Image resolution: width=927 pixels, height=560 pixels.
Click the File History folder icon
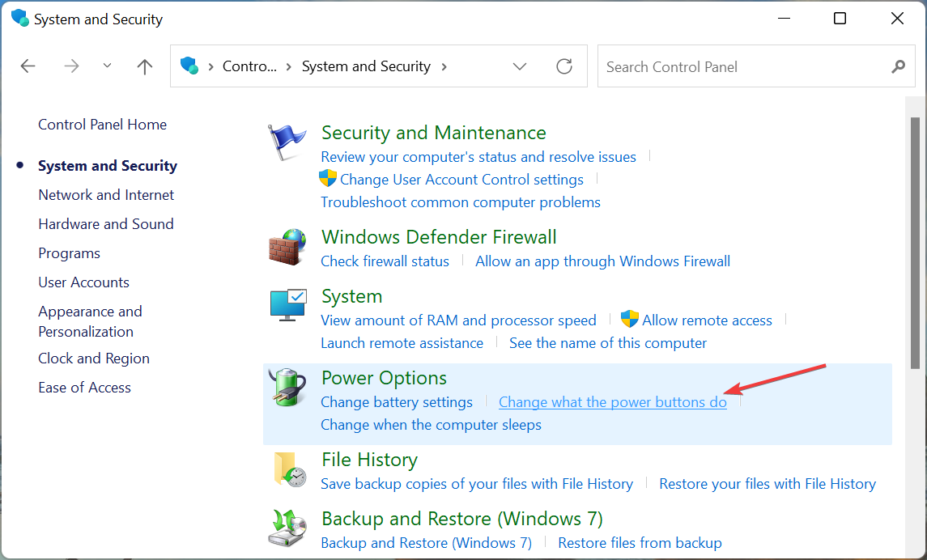pos(287,469)
